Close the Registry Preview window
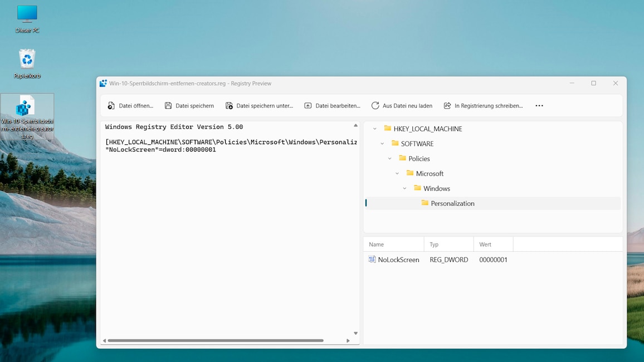 pos(616,84)
